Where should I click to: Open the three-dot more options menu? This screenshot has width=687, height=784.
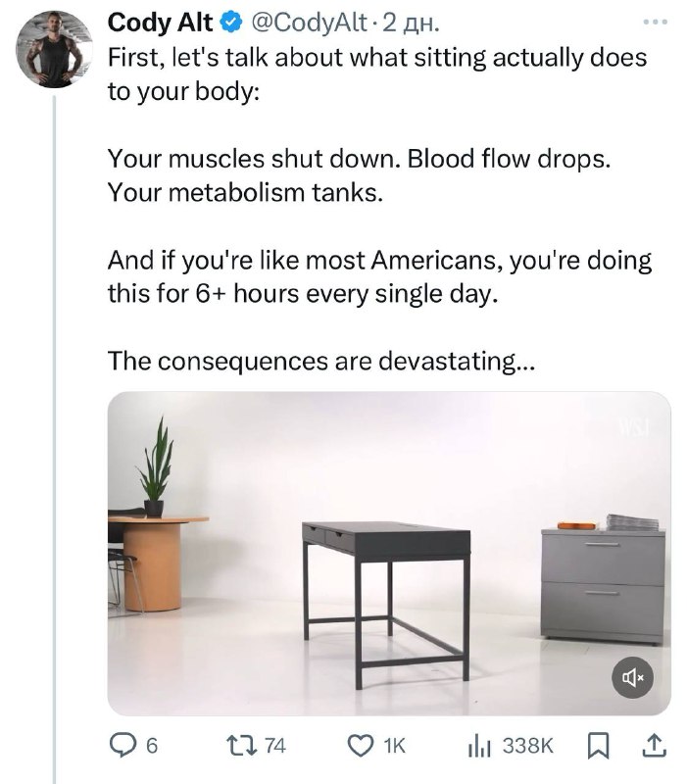pos(653,22)
